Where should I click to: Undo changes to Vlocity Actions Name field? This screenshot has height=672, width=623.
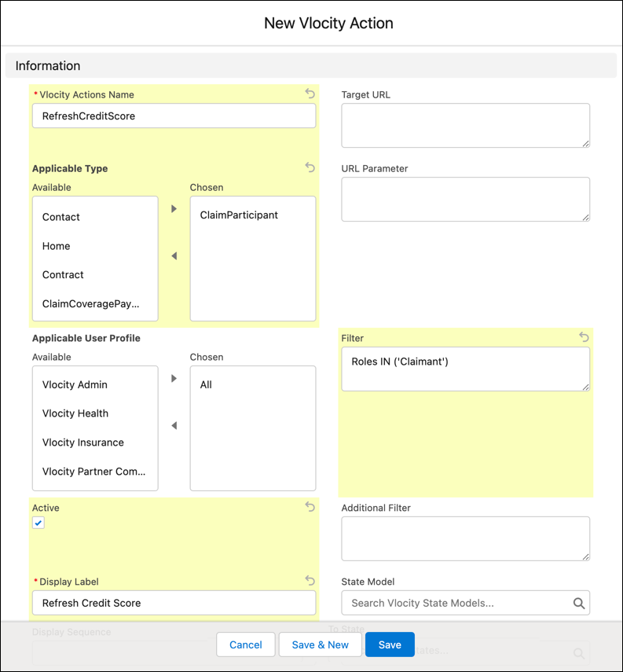point(310,94)
